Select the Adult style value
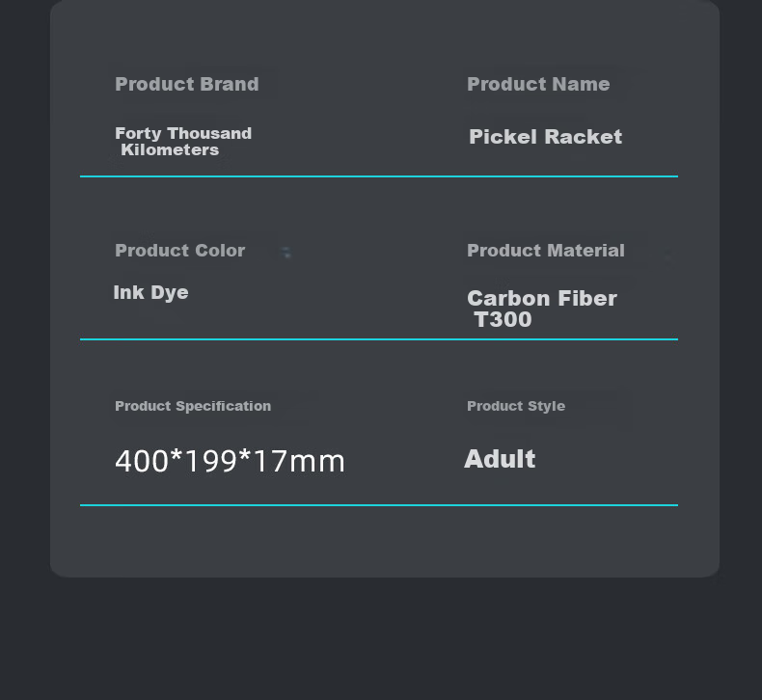This screenshot has height=700, width=762. (500, 459)
